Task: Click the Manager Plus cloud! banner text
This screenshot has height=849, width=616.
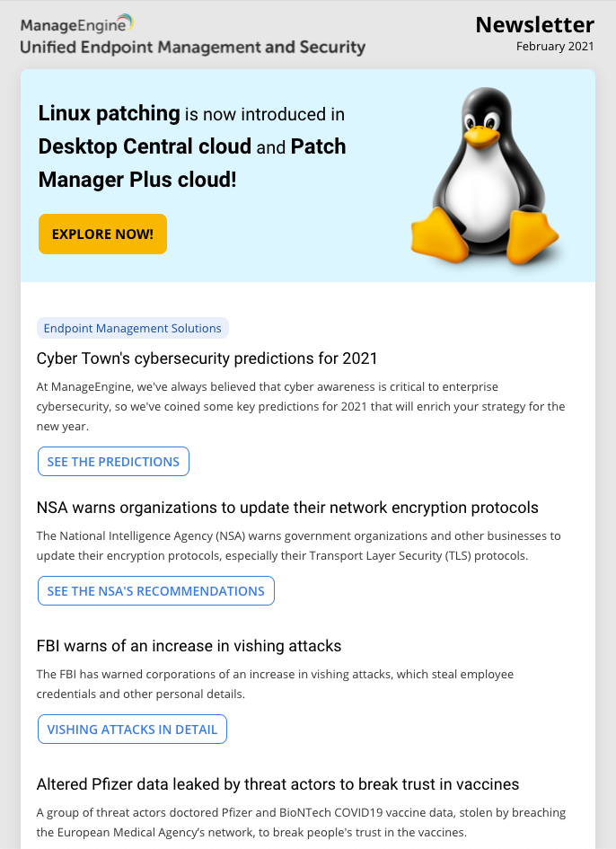Action: click(137, 180)
